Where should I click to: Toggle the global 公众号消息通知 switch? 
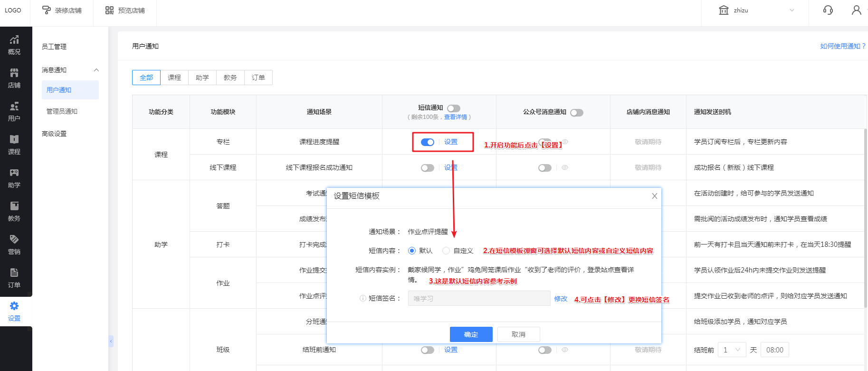(x=576, y=113)
